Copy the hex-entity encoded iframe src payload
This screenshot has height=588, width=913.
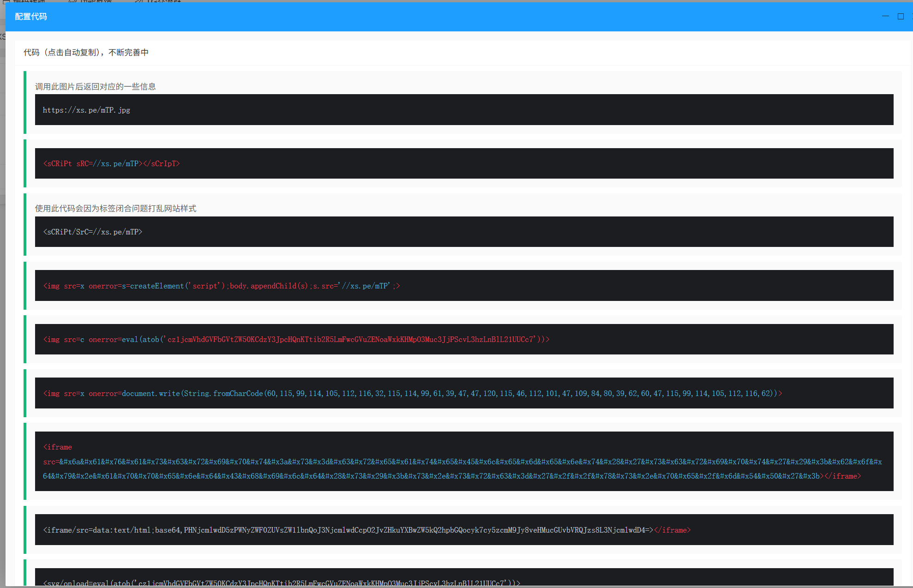(463, 462)
